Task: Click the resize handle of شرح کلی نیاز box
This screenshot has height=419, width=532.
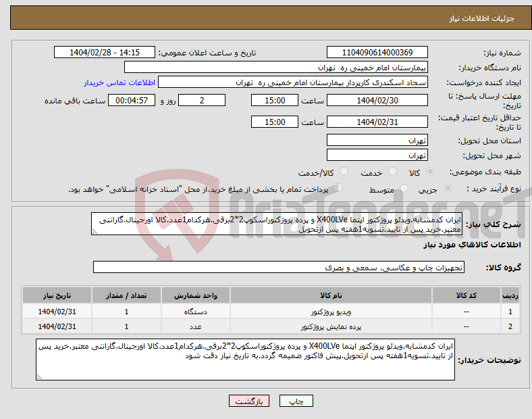Action: point(95,232)
